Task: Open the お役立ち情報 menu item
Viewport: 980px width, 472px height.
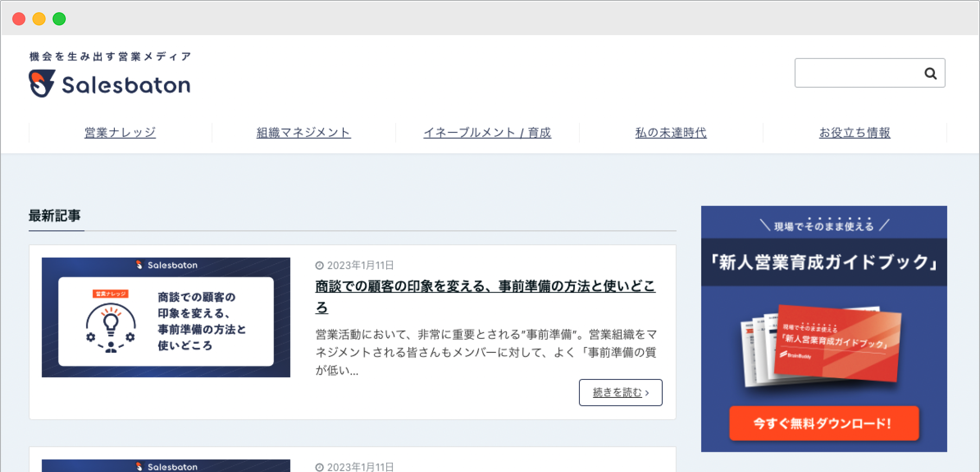Action: click(855, 132)
